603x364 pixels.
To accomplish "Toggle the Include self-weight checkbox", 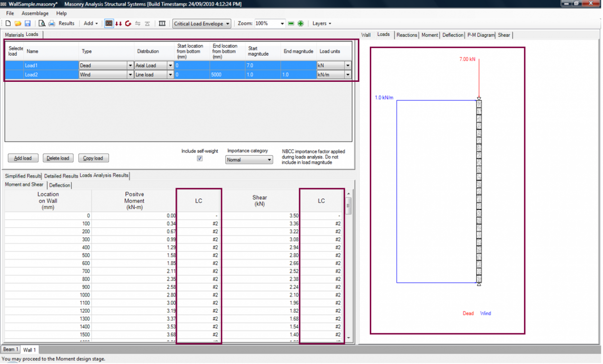I will click(x=199, y=158).
